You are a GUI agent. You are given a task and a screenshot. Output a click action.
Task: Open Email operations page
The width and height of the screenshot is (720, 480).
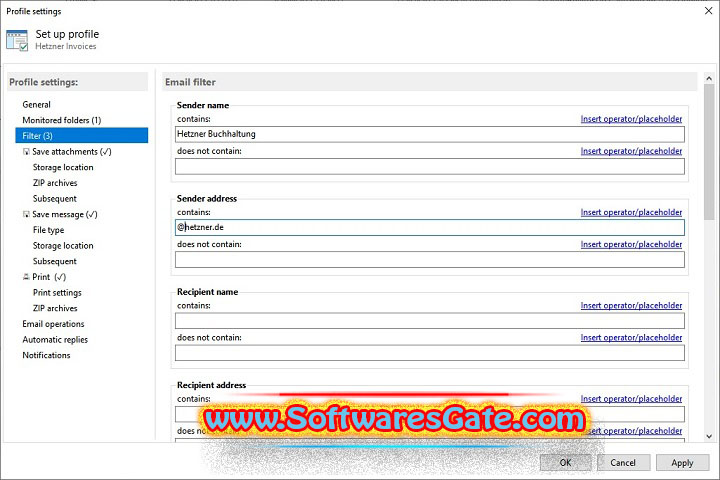click(x=53, y=324)
